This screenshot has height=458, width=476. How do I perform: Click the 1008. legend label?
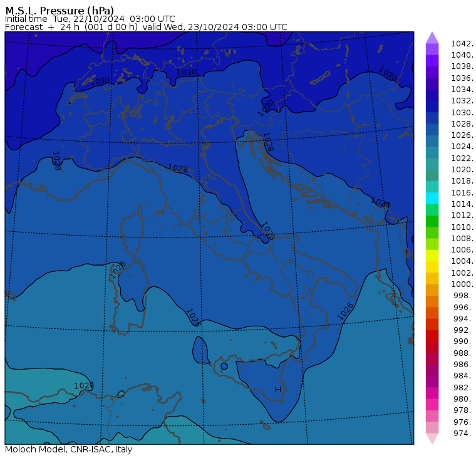point(462,239)
